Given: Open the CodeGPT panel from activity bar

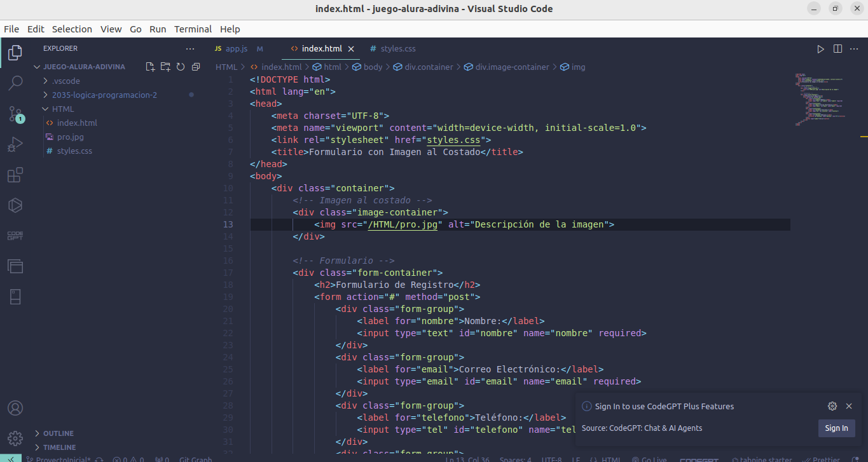Looking at the screenshot, I should [x=15, y=236].
